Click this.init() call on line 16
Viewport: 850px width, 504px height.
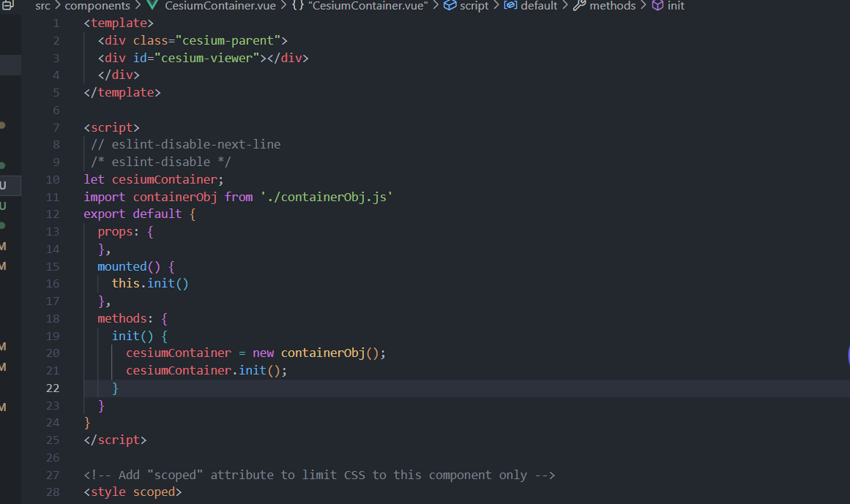click(150, 284)
